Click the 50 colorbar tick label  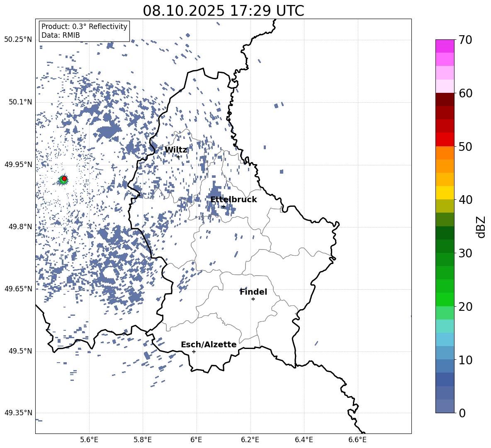(x=465, y=147)
